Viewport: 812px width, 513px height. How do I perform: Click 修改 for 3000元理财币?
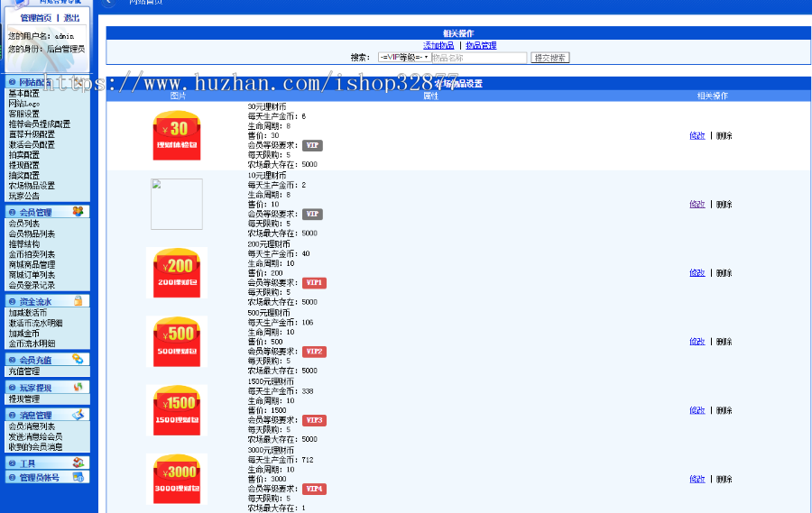coord(697,480)
